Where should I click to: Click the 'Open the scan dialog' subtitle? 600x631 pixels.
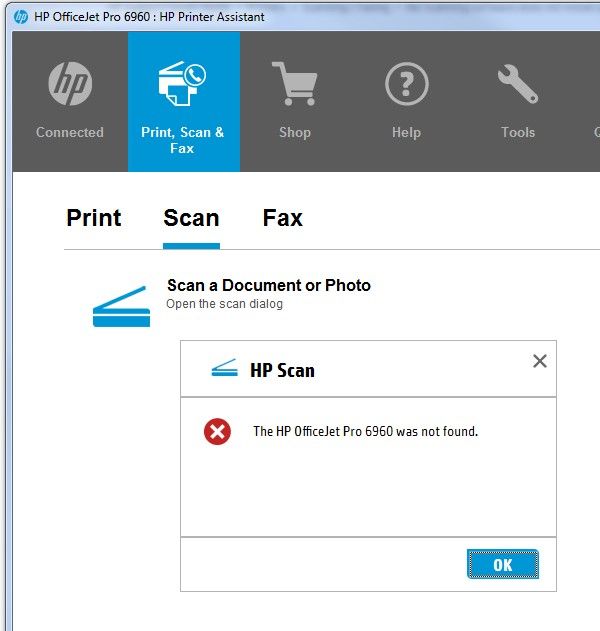coord(225,304)
